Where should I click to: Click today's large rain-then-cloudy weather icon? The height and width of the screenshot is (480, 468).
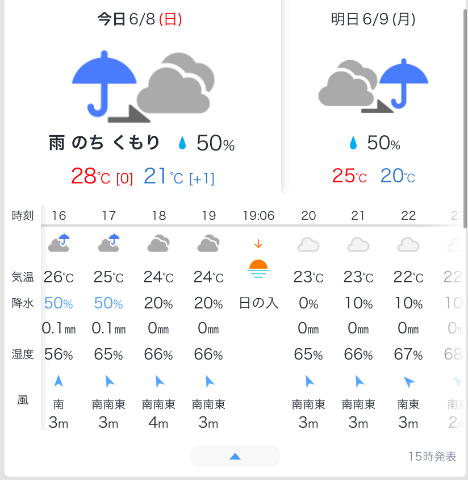143,87
